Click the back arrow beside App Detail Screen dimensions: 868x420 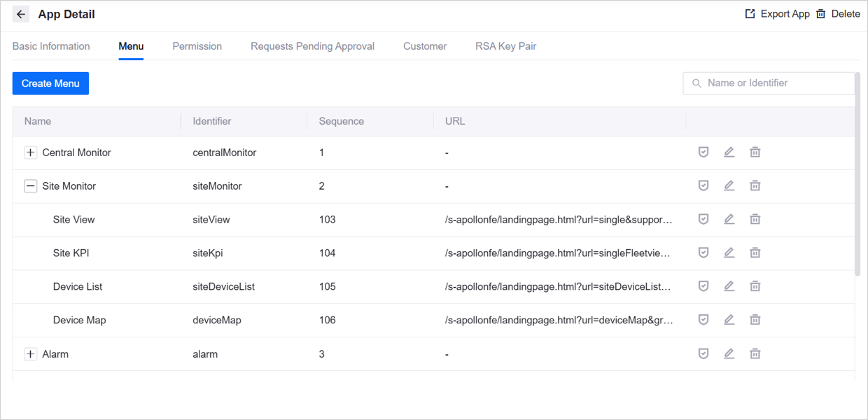click(x=21, y=14)
